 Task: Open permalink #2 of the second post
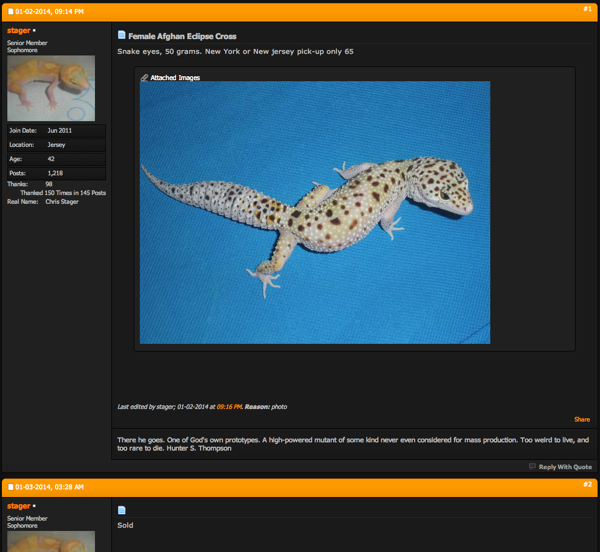(x=587, y=484)
